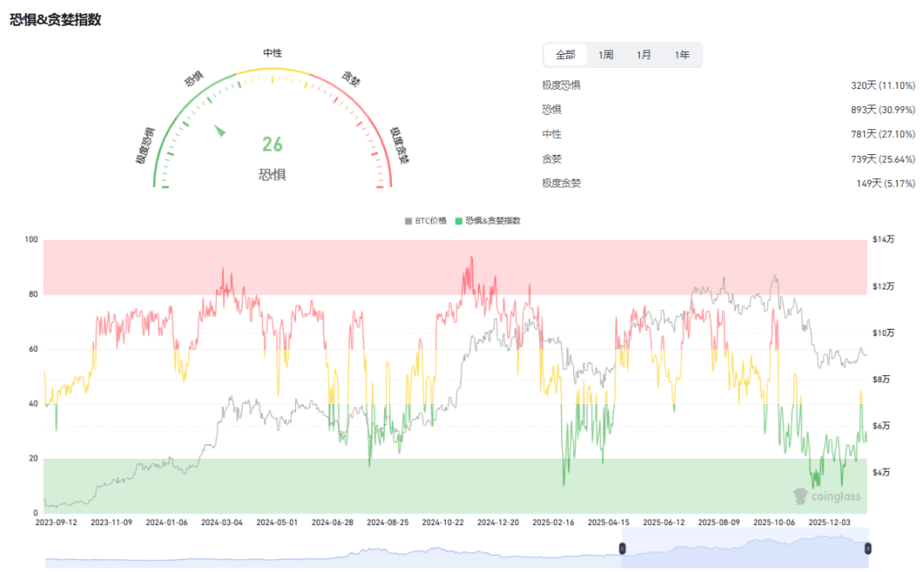
Task: Click the $10万 price axis label
Action: 883,333
